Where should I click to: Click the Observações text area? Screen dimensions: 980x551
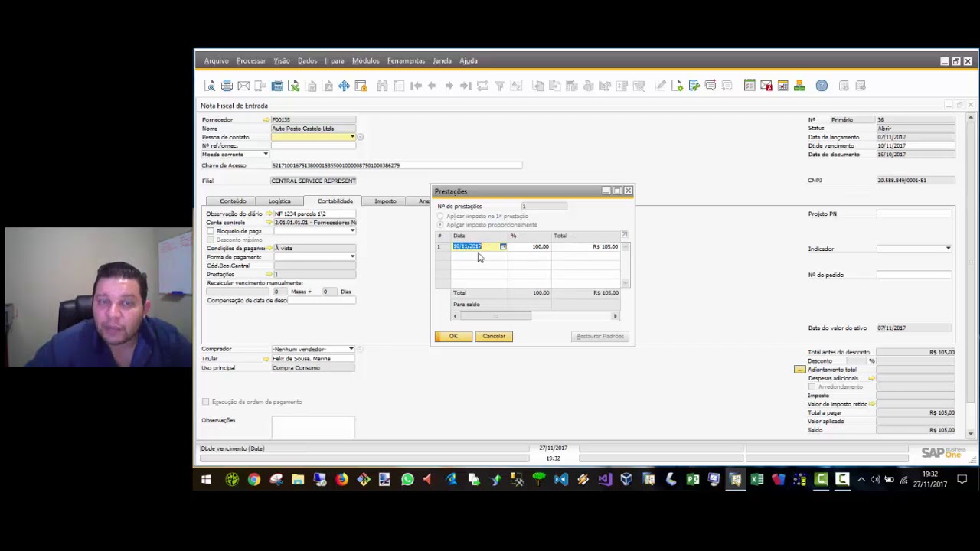click(x=313, y=428)
